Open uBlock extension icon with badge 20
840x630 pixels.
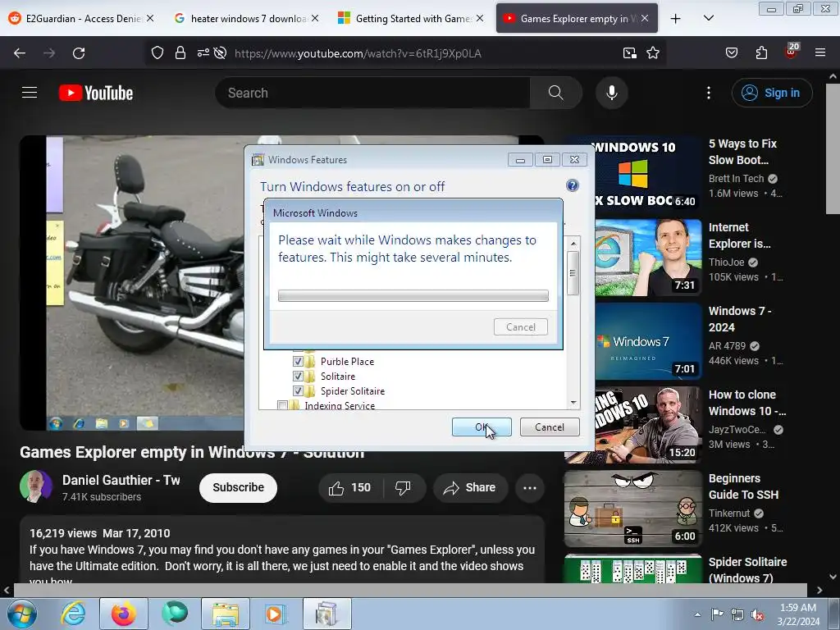click(x=792, y=52)
